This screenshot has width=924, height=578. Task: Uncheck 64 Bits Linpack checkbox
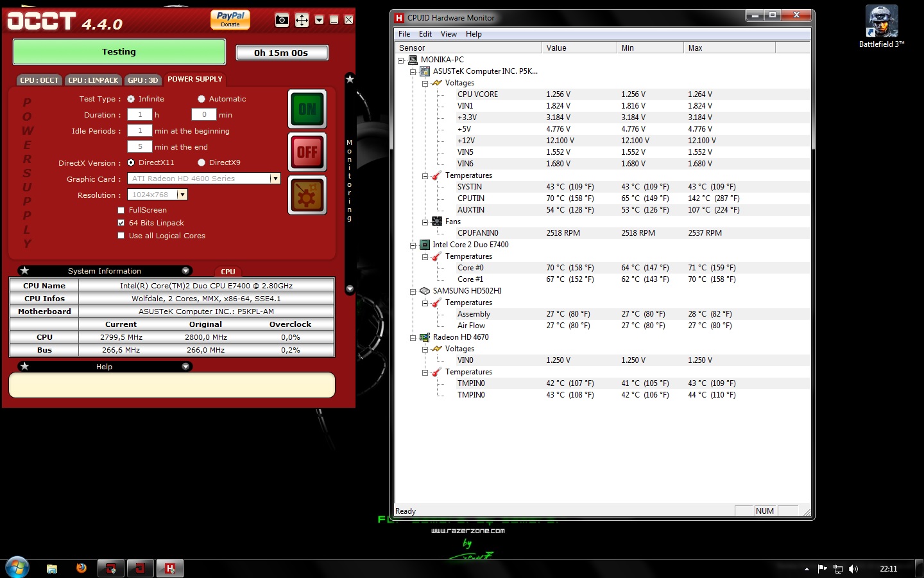click(121, 223)
